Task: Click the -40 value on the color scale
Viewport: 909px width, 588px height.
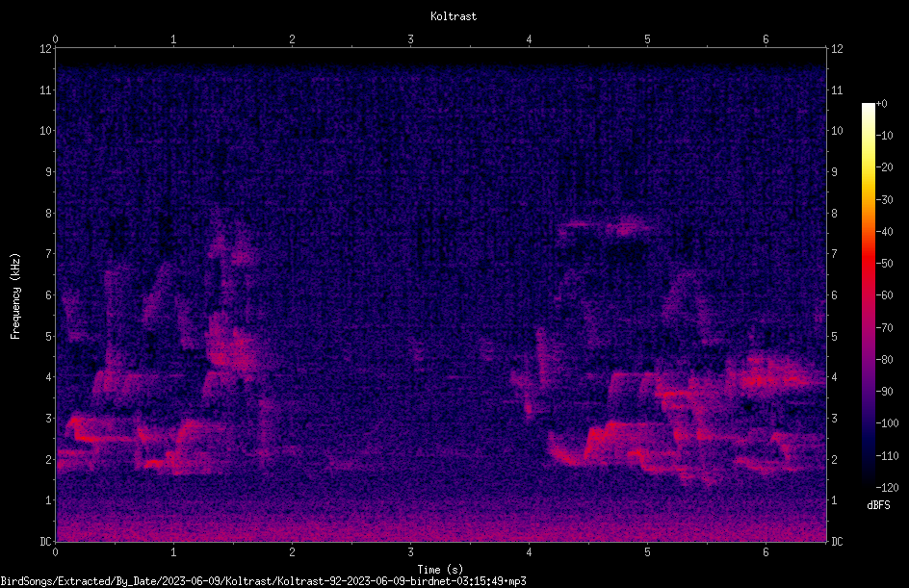Action: [x=884, y=232]
